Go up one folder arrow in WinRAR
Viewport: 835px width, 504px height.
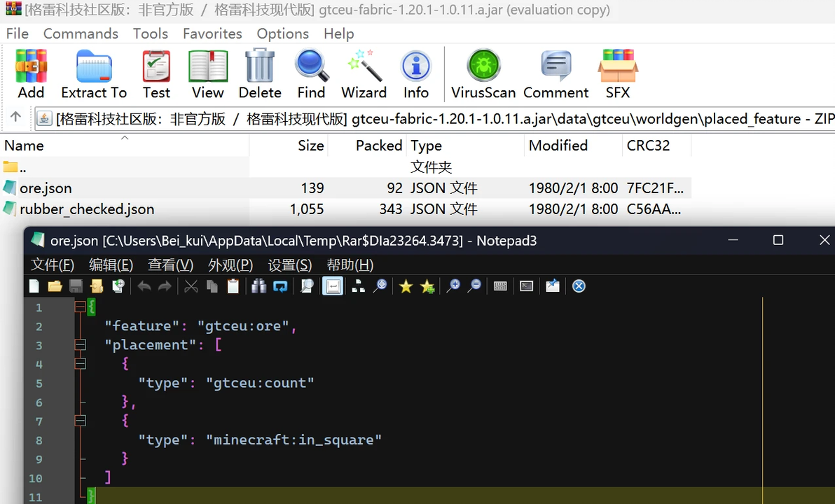click(x=16, y=117)
